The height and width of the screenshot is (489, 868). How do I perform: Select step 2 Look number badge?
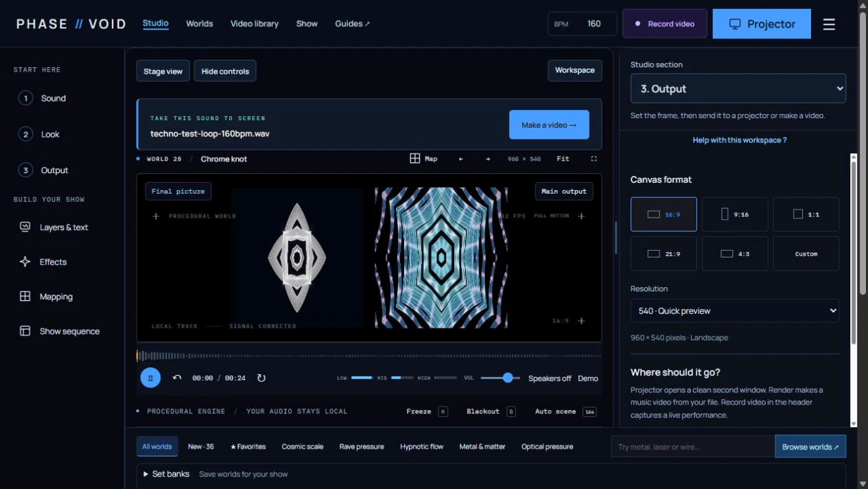(x=25, y=134)
